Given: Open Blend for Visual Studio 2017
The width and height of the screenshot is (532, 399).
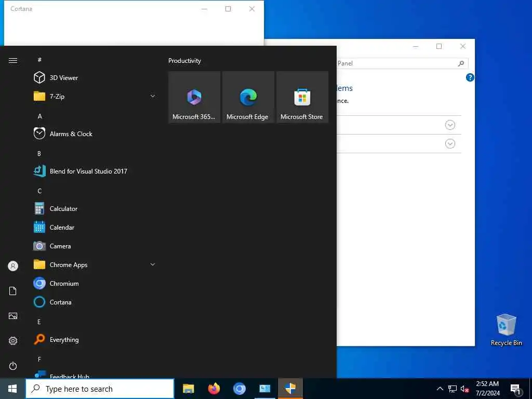Looking at the screenshot, I should point(95,171).
